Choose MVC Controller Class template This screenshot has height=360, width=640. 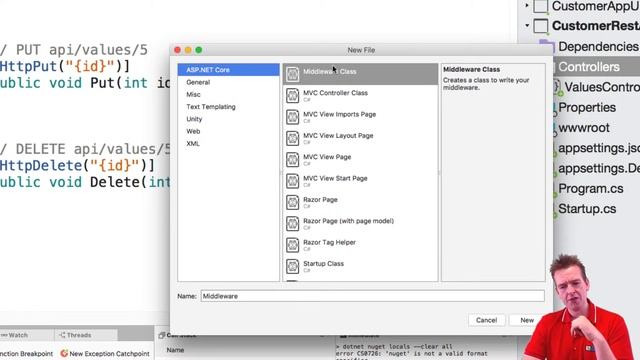click(x=335, y=93)
